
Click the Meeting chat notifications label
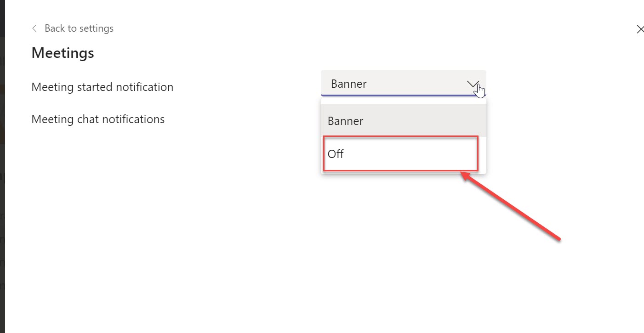tap(98, 119)
